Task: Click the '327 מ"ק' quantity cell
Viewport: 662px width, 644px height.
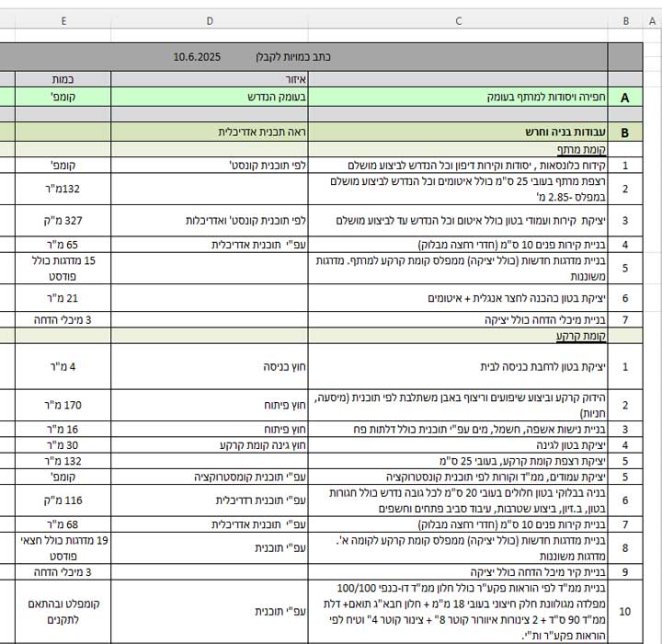Action: click(x=63, y=221)
